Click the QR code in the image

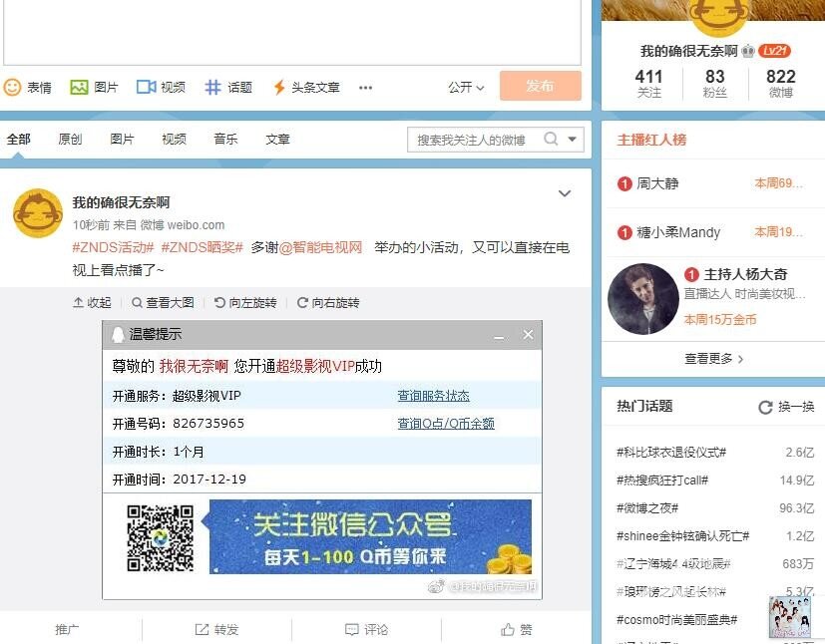click(x=160, y=537)
